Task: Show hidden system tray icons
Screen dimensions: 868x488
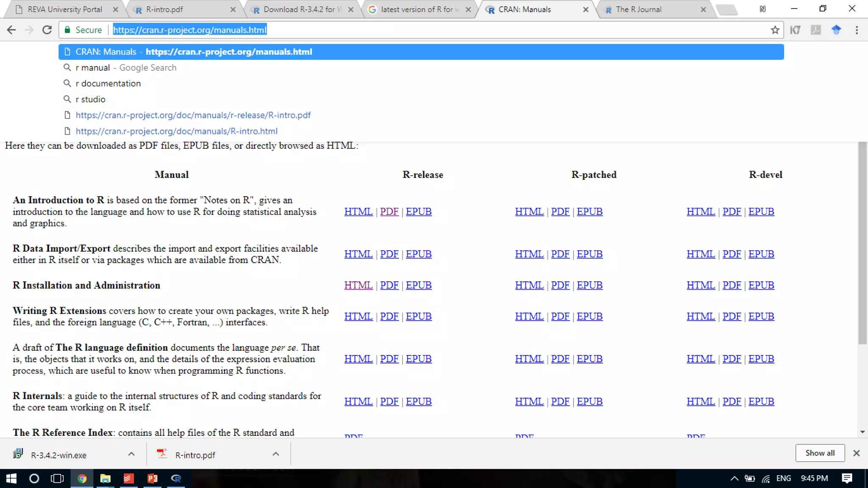Action: click(x=734, y=478)
